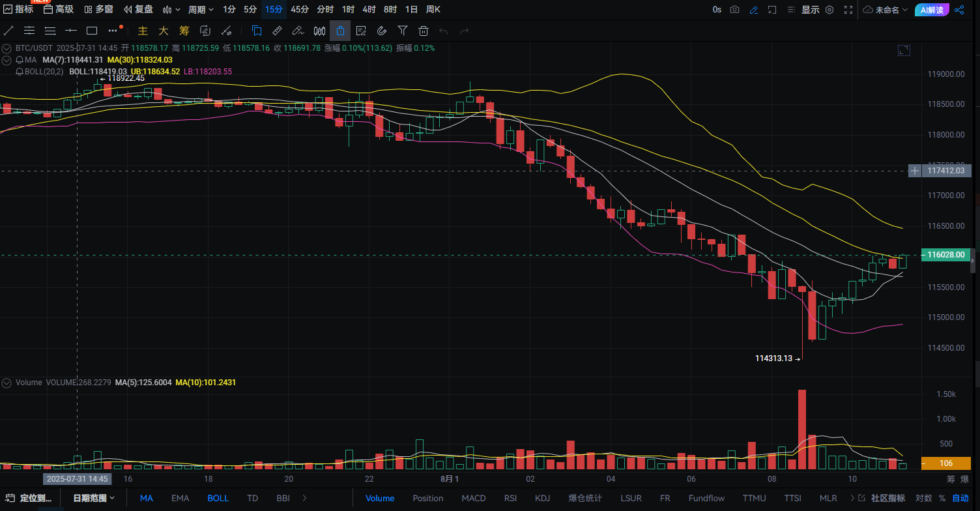Expand the 未命名 layout dropdown

[x=886, y=10]
